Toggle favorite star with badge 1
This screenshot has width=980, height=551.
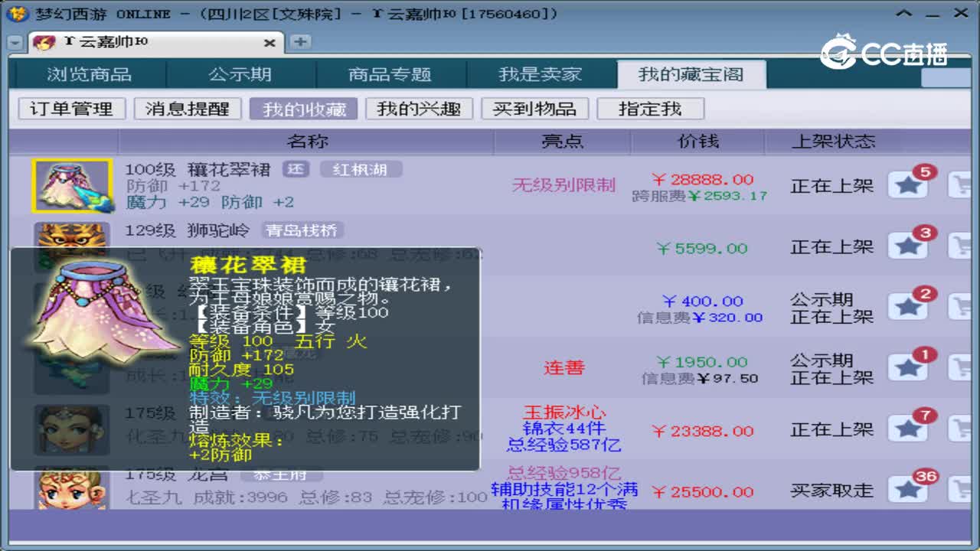pyautogui.click(x=908, y=368)
